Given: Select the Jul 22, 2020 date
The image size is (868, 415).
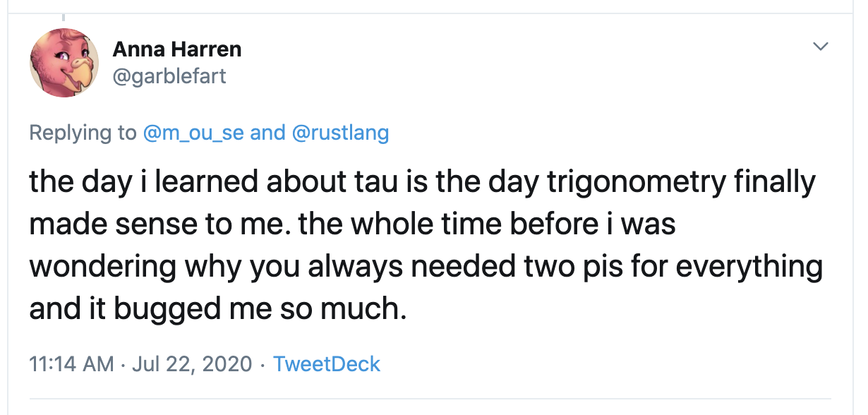Looking at the screenshot, I should 192,364.
